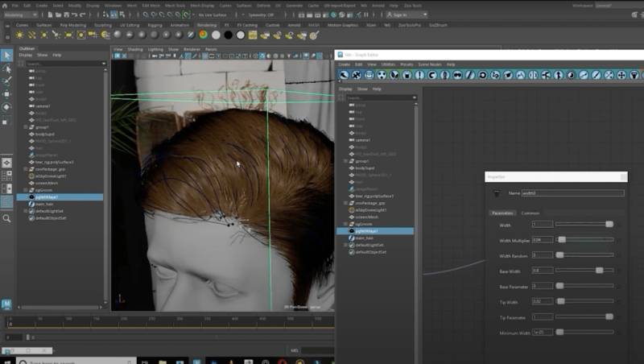Switch to the Common tab in Inspector
The image size is (644, 364).
(530, 213)
